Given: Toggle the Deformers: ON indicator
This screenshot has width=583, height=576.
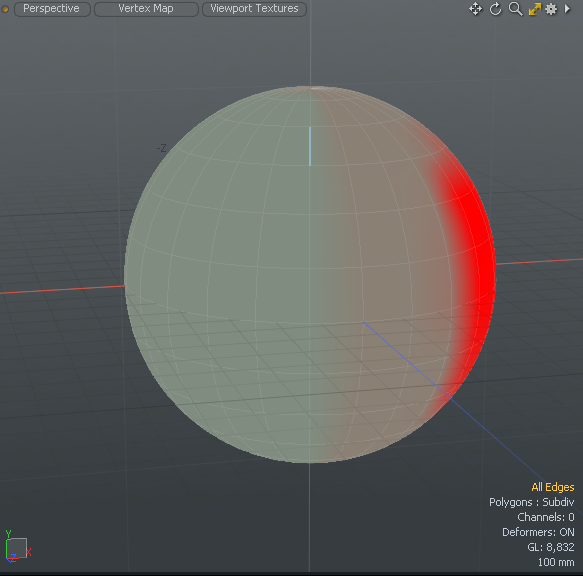Looking at the screenshot, I should [538, 532].
